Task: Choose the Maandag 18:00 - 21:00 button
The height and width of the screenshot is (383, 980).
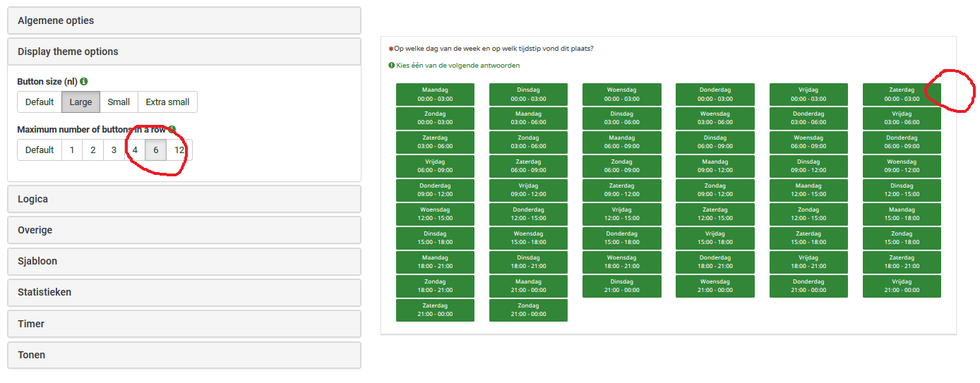Action: (435, 262)
